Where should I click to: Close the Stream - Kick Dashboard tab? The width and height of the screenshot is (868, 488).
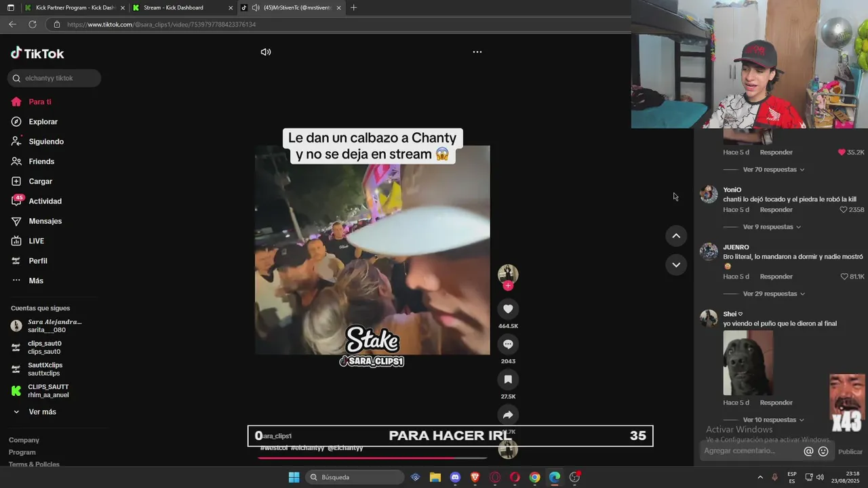pyautogui.click(x=231, y=8)
